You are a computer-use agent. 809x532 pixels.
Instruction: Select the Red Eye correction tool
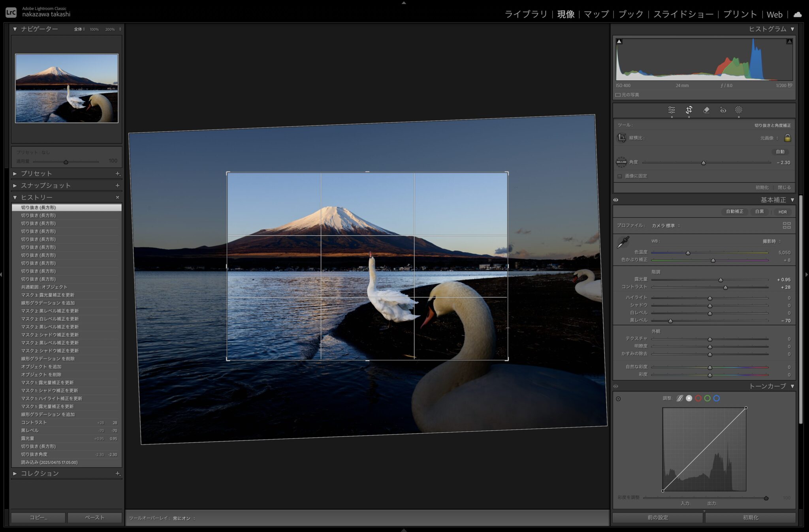pyautogui.click(x=723, y=110)
